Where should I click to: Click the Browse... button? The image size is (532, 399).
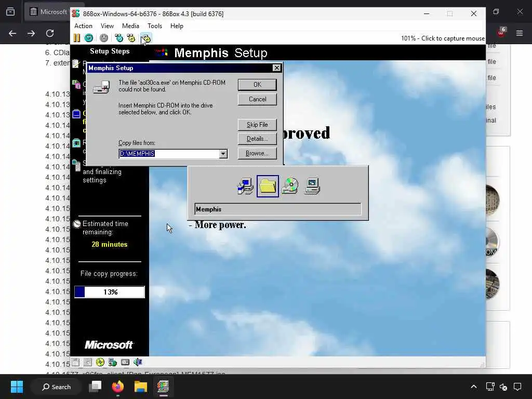(x=257, y=153)
